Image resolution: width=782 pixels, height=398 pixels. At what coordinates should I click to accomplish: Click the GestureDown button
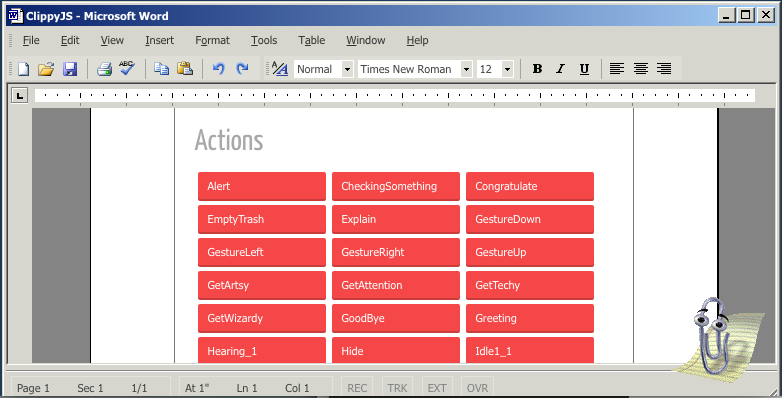[530, 219]
